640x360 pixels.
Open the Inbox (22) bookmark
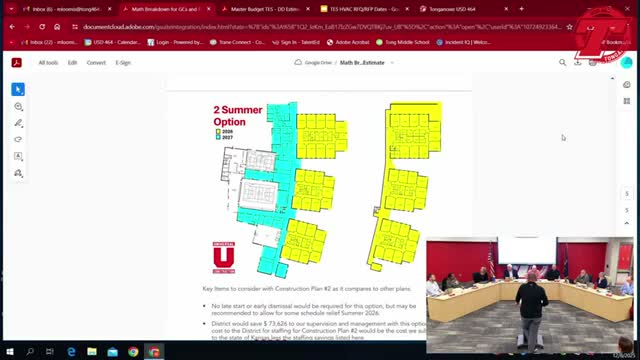50,42
